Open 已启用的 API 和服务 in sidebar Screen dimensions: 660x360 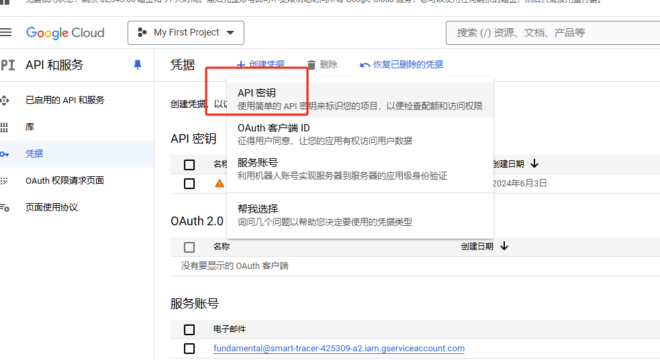tap(65, 100)
